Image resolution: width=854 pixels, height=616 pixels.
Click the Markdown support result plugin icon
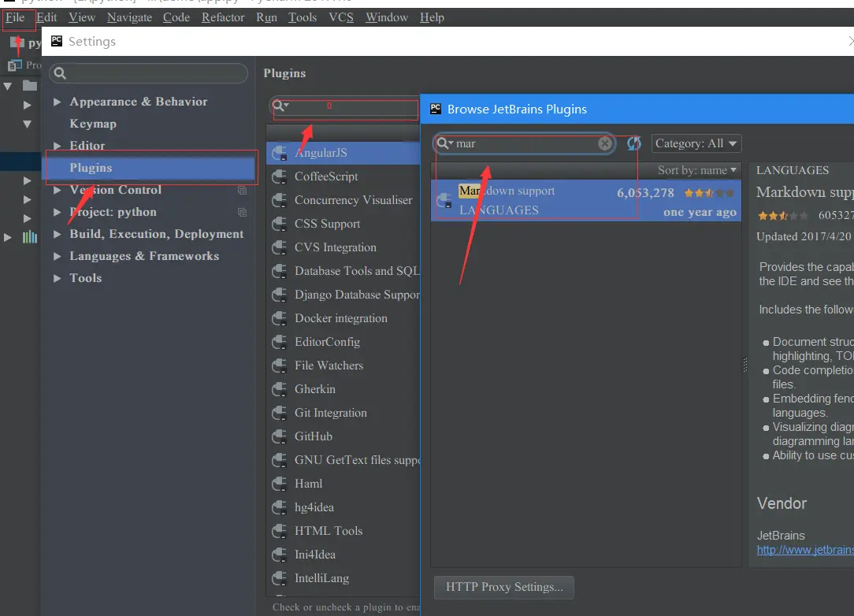pyautogui.click(x=444, y=200)
